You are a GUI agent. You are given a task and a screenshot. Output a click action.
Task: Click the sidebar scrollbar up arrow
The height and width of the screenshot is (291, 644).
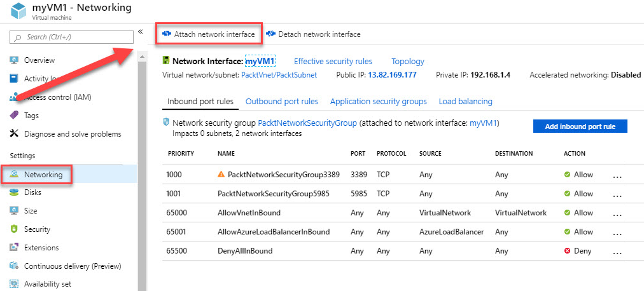tap(142, 56)
